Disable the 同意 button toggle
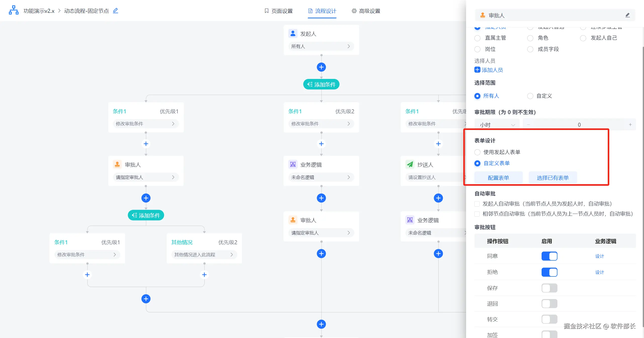This screenshot has width=644, height=338. coord(549,256)
